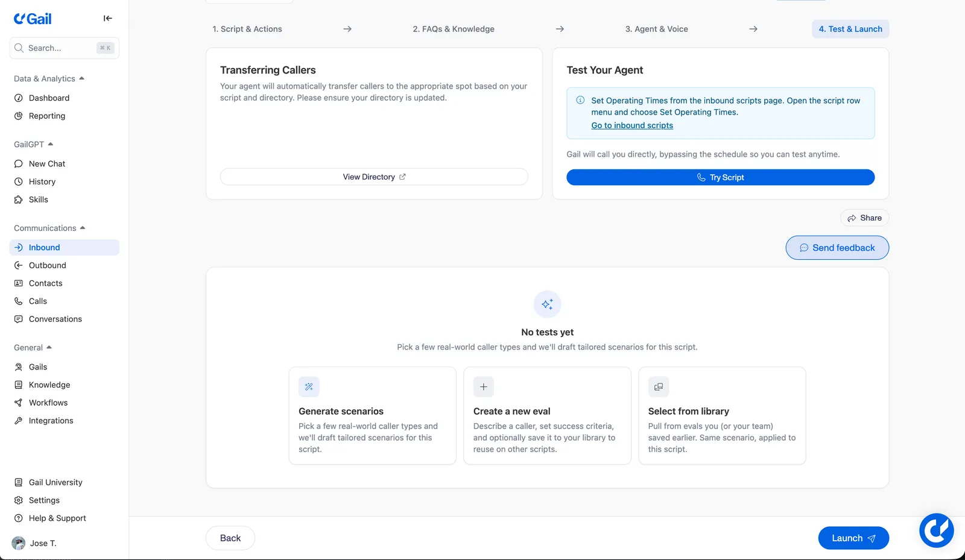Viewport: 965px width, 560px height.
Task: Choose the Select from library card
Action: (x=722, y=416)
